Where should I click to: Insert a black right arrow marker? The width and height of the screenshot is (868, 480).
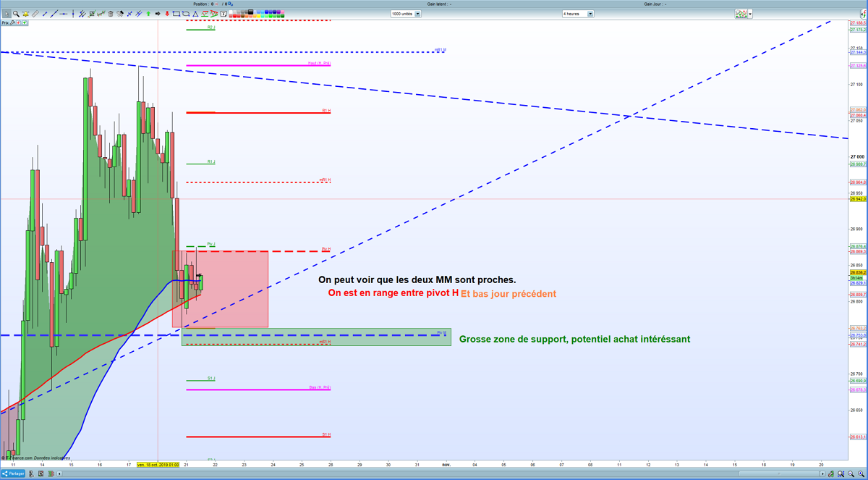[x=158, y=14]
